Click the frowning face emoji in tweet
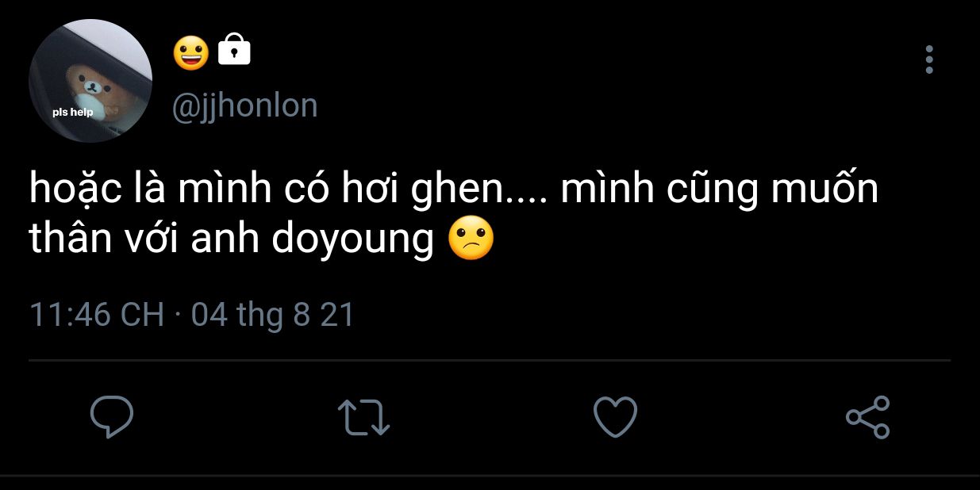This screenshot has width=980, height=490. tap(471, 239)
